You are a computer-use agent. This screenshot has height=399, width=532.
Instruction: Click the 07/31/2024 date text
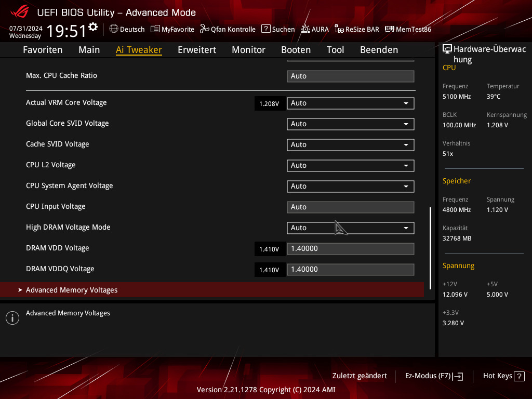pos(26,28)
